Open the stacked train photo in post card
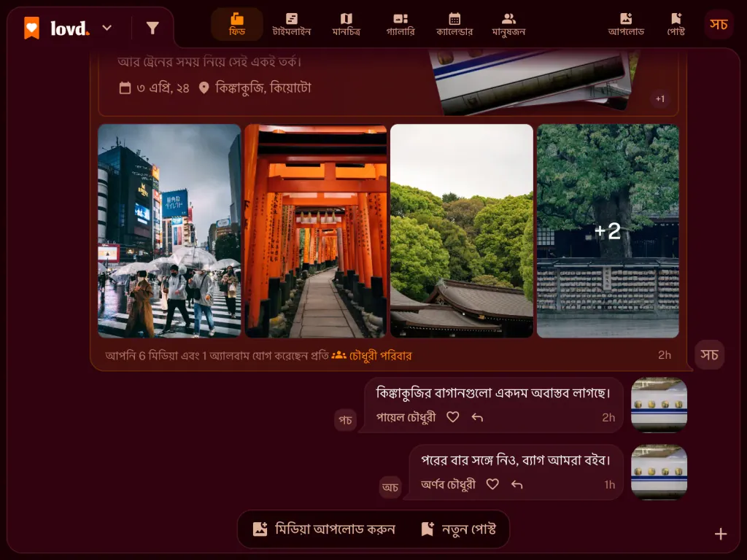This screenshot has width=747, height=560. [533, 82]
